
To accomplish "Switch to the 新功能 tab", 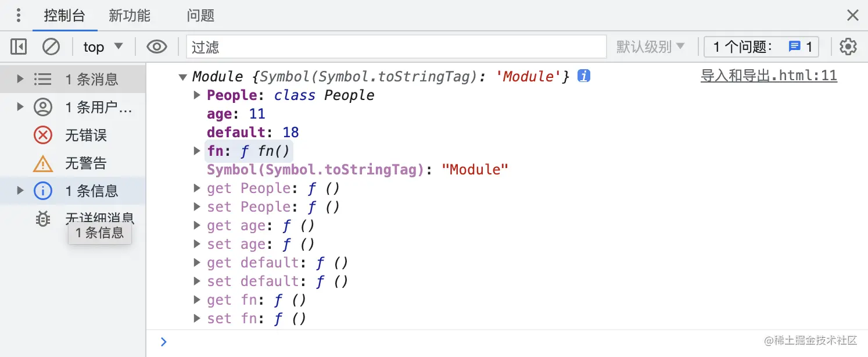I will click(130, 16).
